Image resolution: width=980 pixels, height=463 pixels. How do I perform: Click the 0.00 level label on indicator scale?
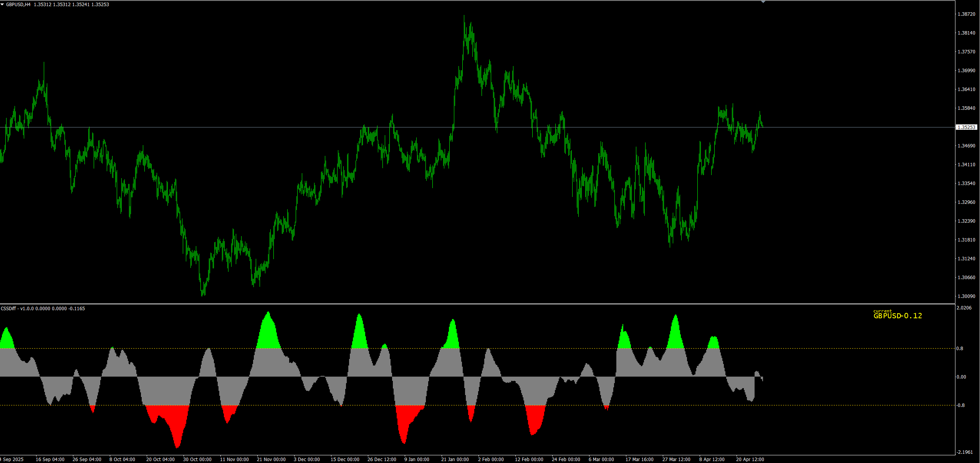point(961,377)
